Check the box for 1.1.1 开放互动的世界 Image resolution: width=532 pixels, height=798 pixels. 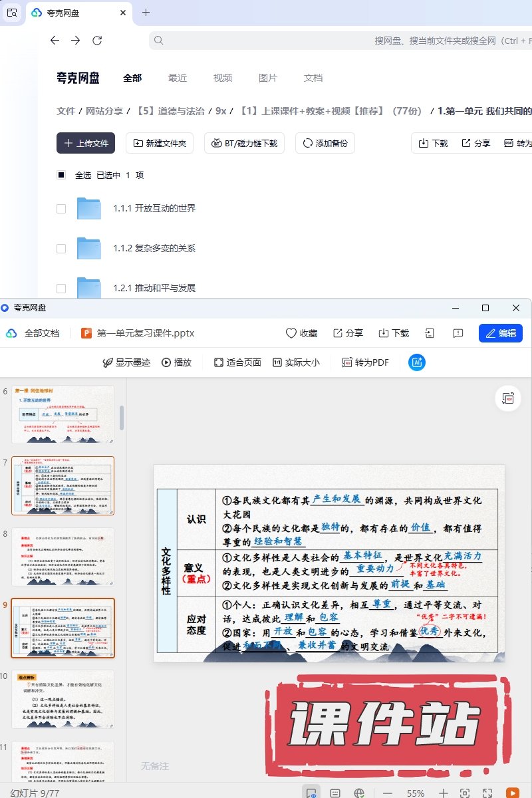point(61,209)
